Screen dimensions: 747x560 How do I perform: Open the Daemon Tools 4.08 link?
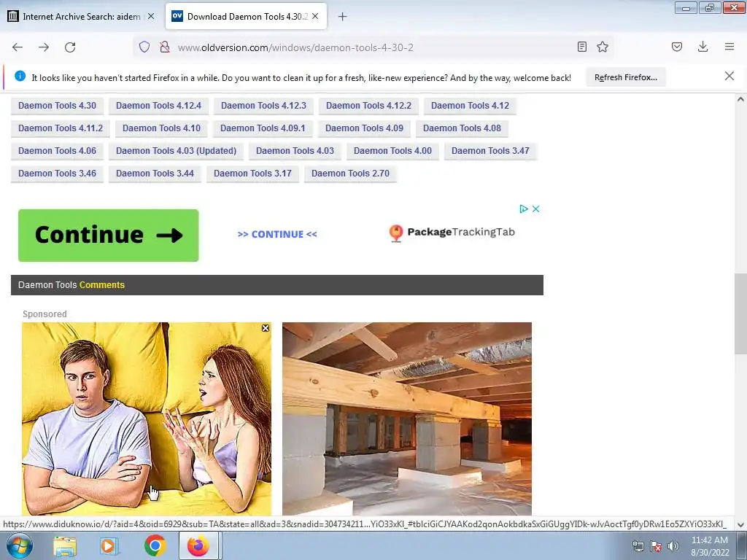point(462,128)
